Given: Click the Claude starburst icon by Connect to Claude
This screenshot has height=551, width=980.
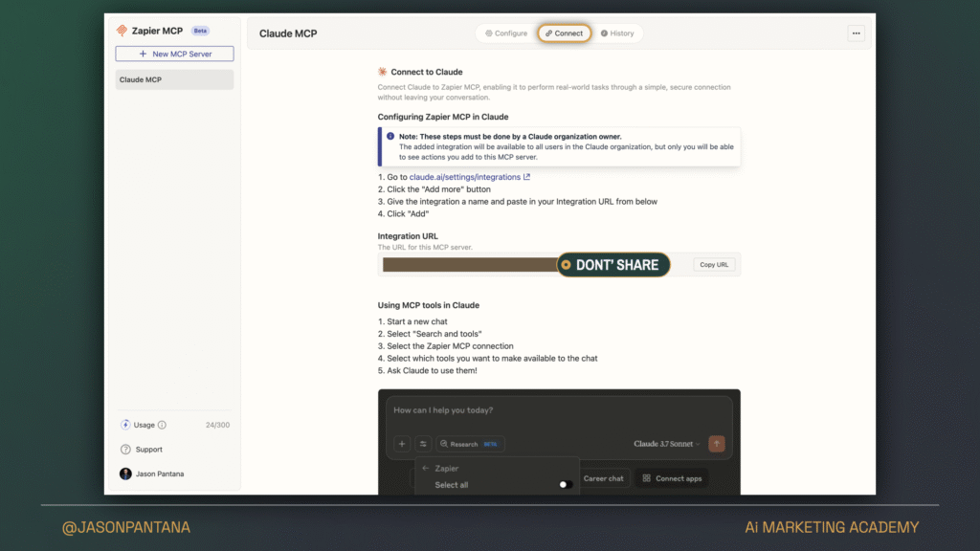Looking at the screenshot, I should coord(383,72).
